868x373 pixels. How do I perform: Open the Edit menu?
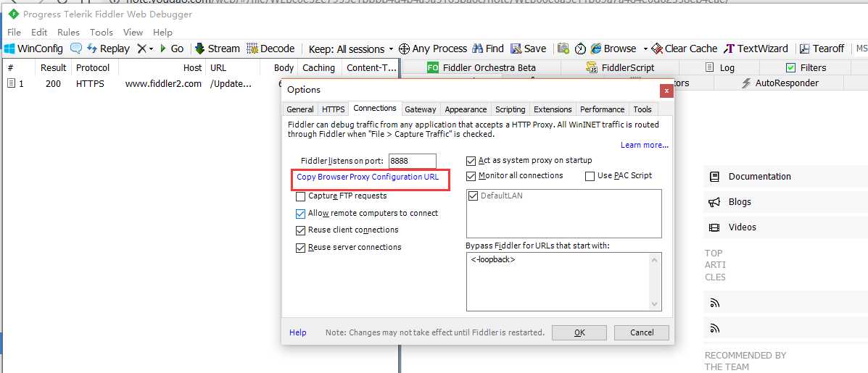coord(39,32)
